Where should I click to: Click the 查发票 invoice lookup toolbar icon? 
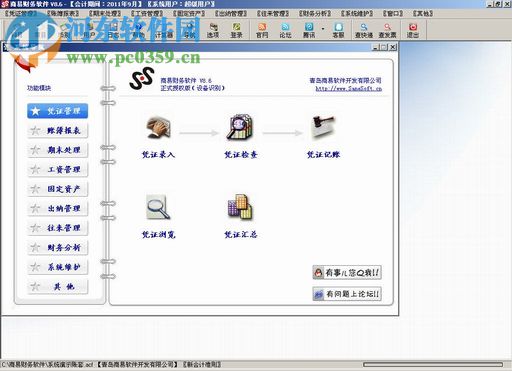click(x=387, y=30)
